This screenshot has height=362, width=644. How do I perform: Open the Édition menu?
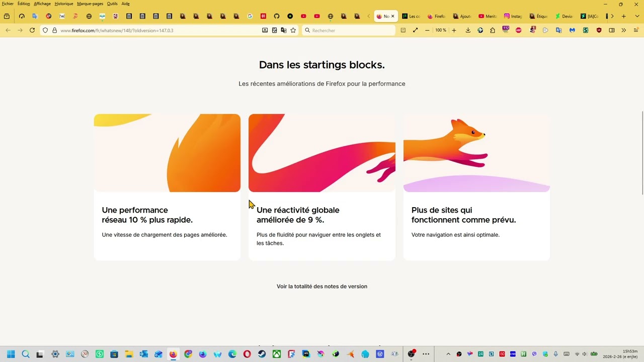point(24,4)
